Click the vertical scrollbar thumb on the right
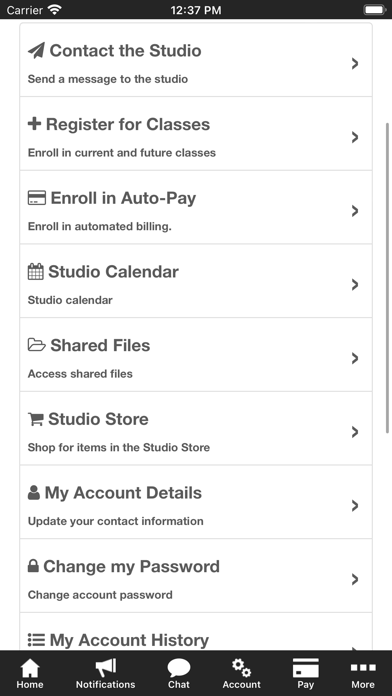392x696 pixels. [x=387, y=277]
